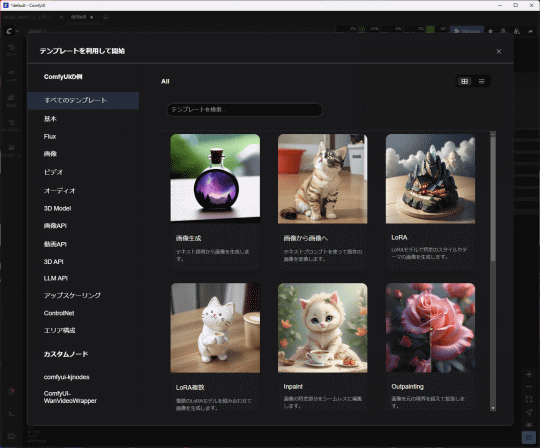Screen dimensions: 540x448
Task: Add a new workflow tab with plus icon
Action: pos(105,17)
